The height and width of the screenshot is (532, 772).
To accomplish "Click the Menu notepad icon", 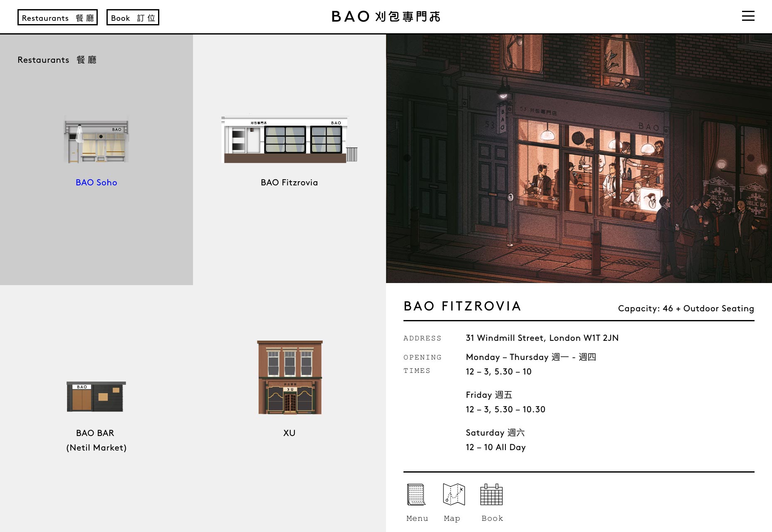I will [x=416, y=495].
